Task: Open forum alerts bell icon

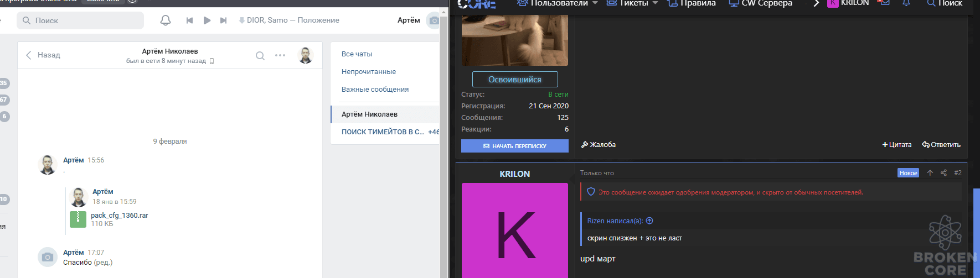Action: pyautogui.click(x=906, y=3)
